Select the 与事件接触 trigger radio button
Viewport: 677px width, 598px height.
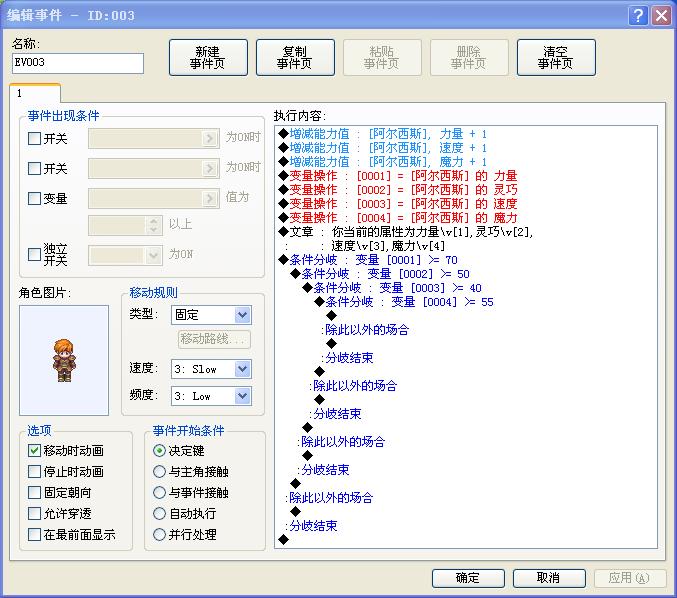159,493
